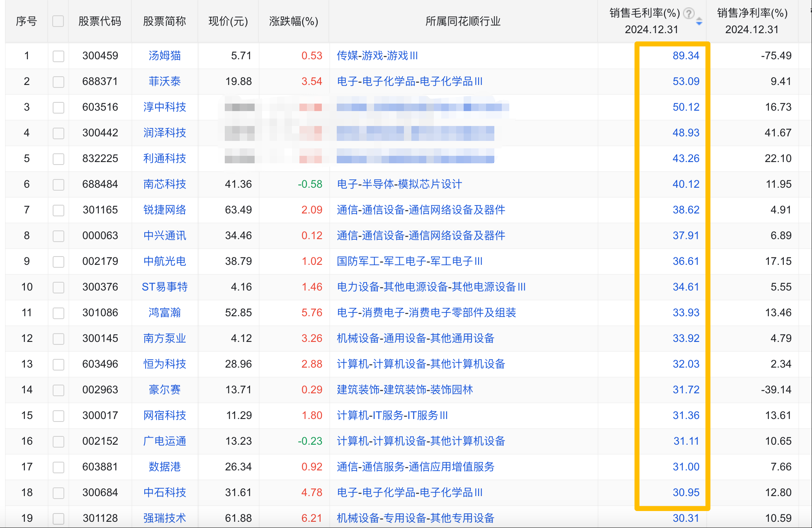This screenshot has height=528, width=812.
Task: Open industry link 国防军工-军工电子-军工电子III
Action: [410, 261]
